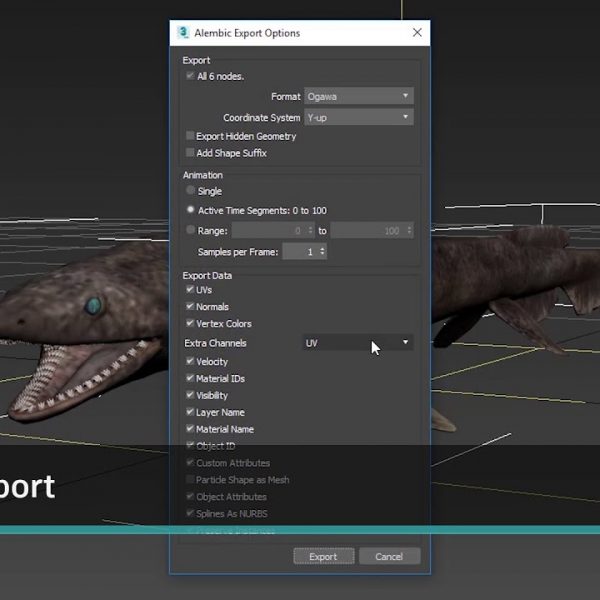Toggle the Vertex Colors checkbox
Viewport: 600px width, 600px height.
[x=190, y=324]
